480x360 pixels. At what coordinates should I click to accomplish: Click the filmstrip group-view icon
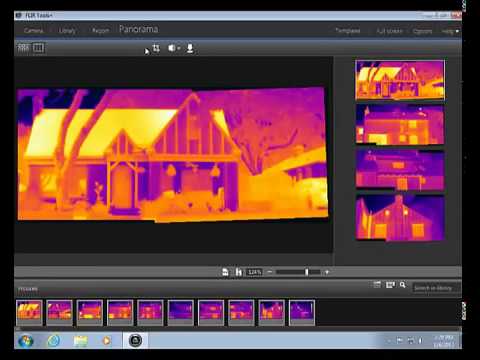pyautogui.click(x=390, y=285)
